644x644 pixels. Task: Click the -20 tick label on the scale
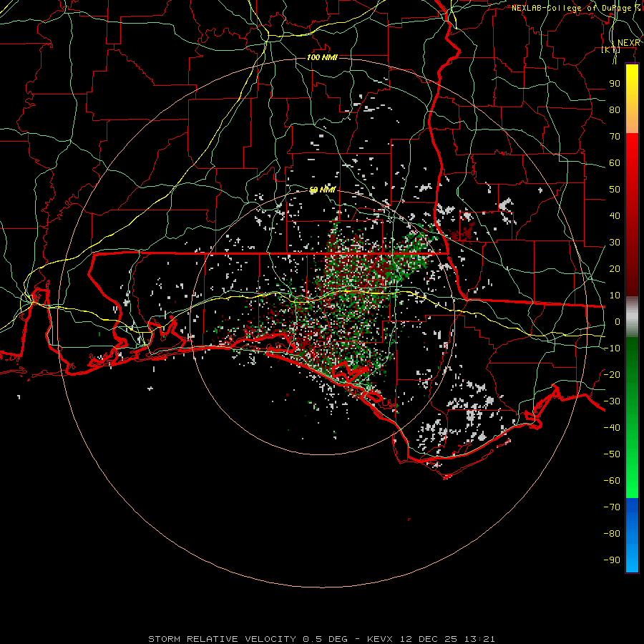[612, 374]
